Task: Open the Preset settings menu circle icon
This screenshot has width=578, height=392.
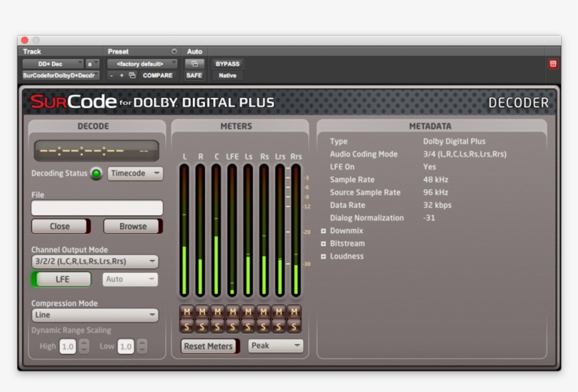Action: tap(174, 51)
